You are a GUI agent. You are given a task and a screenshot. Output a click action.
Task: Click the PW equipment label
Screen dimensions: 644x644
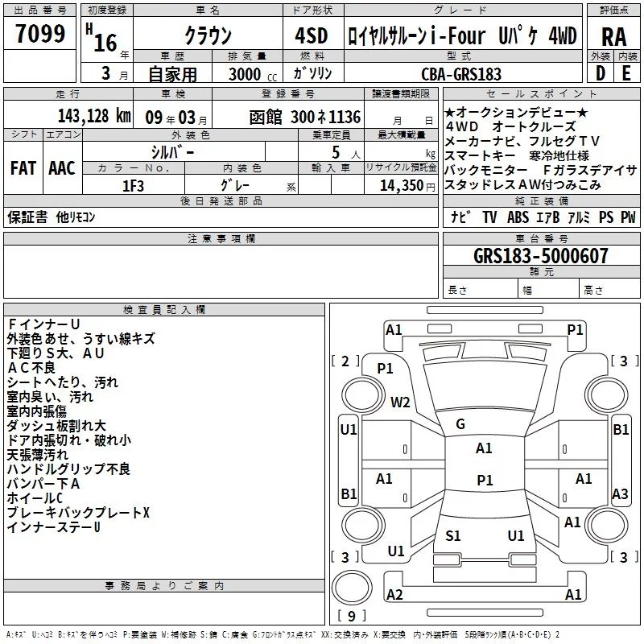pos(628,217)
